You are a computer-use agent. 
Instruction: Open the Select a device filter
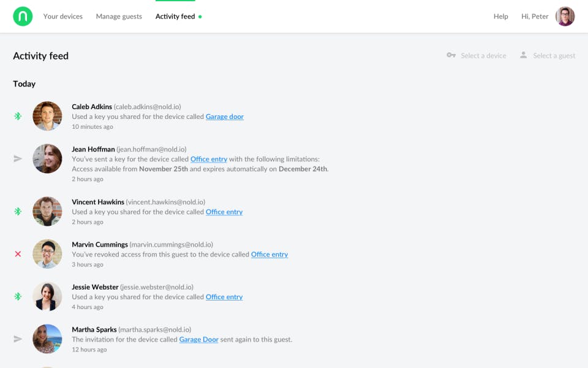point(477,56)
